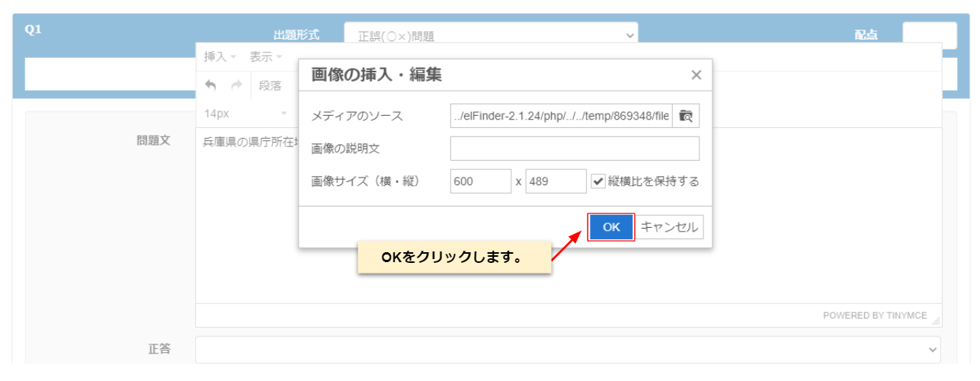Click the undo arrow in the editor toolbar
This screenshot has width=980, height=381.
pos(211,85)
